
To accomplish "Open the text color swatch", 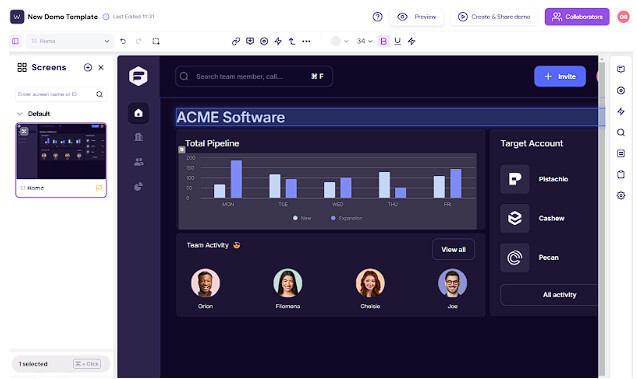I will point(336,41).
